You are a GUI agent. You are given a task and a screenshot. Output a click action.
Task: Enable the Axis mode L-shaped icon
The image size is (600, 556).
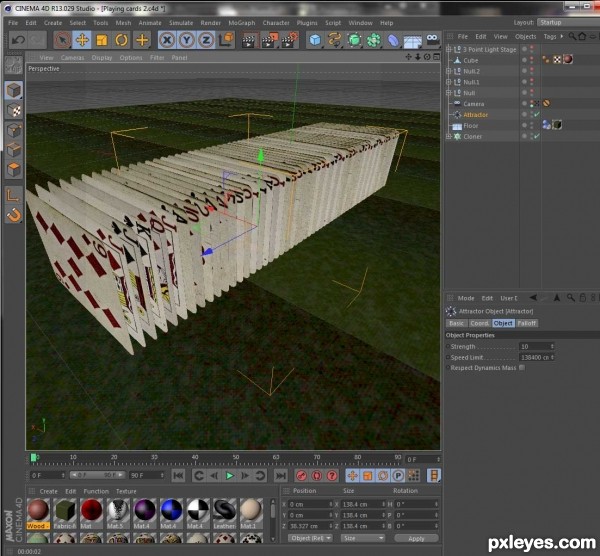pyautogui.click(x=14, y=196)
